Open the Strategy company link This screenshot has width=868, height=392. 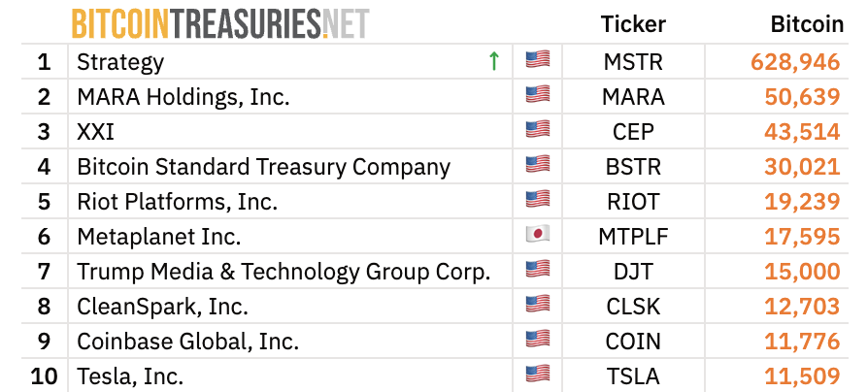(x=120, y=62)
